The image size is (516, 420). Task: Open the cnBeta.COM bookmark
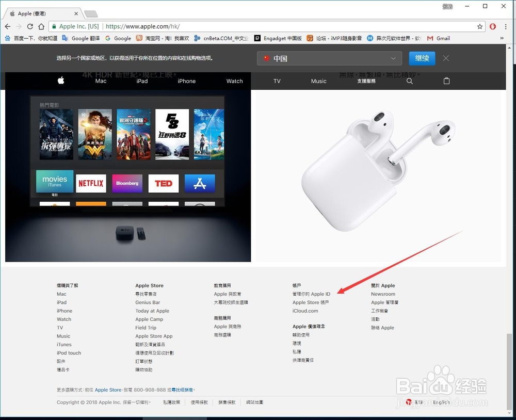221,38
